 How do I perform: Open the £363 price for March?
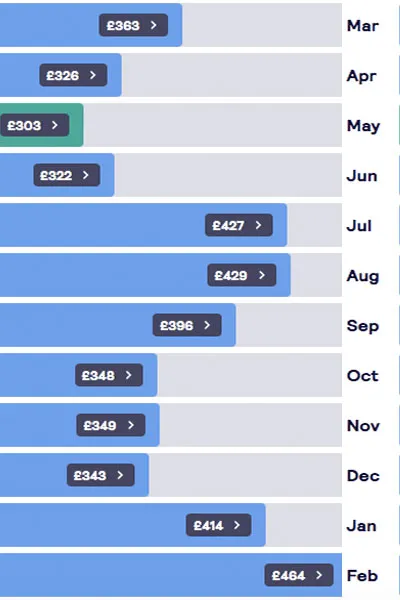pyautogui.click(x=133, y=25)
